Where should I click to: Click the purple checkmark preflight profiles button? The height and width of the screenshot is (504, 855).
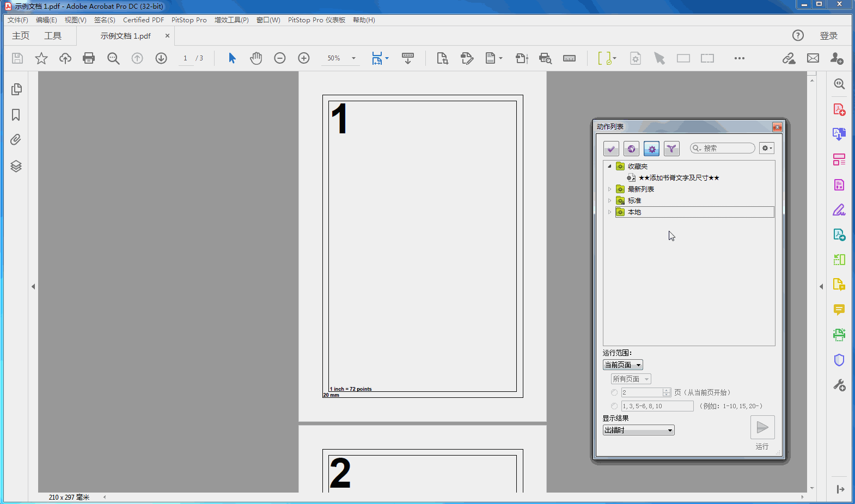611,149
